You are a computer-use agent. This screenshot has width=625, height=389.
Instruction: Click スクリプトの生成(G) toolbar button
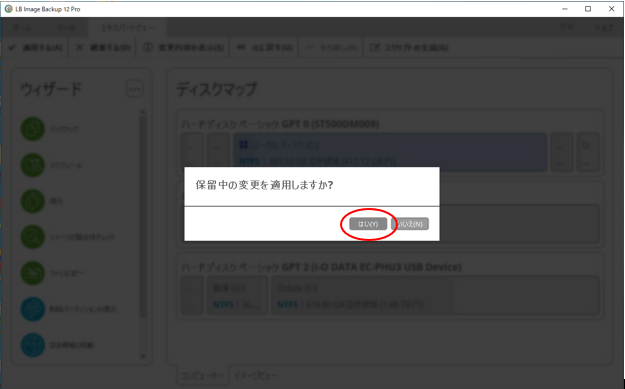point(409,48)
